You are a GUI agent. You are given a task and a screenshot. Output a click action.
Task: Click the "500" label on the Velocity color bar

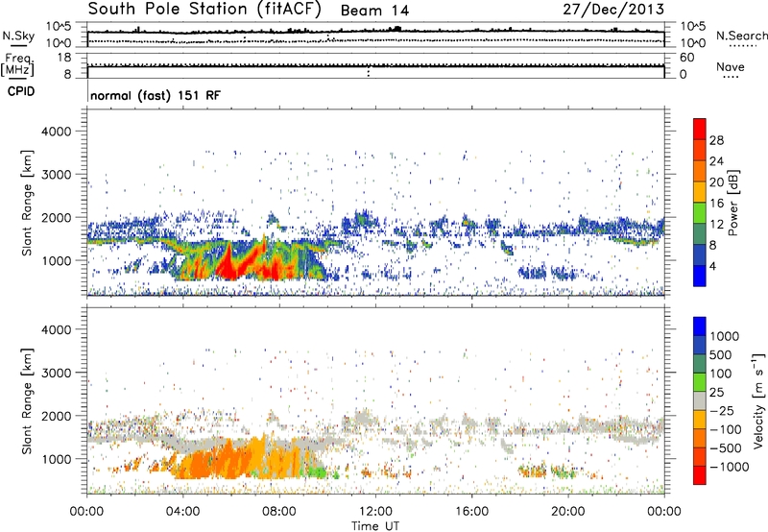click(721, 354)
